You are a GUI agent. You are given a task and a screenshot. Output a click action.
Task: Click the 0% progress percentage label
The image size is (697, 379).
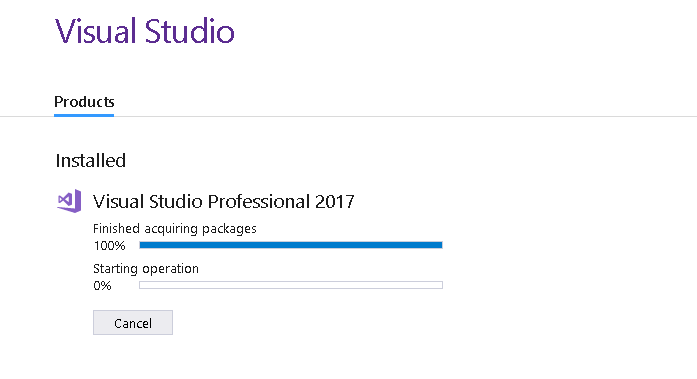102,285
